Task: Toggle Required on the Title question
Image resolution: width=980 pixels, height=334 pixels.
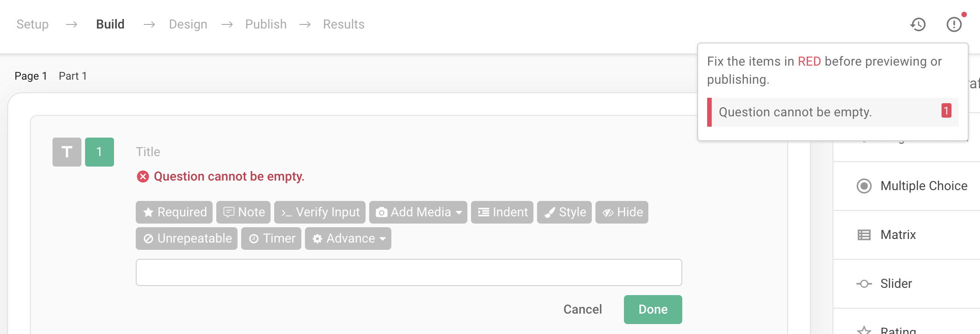Action: tap(174, 212)
